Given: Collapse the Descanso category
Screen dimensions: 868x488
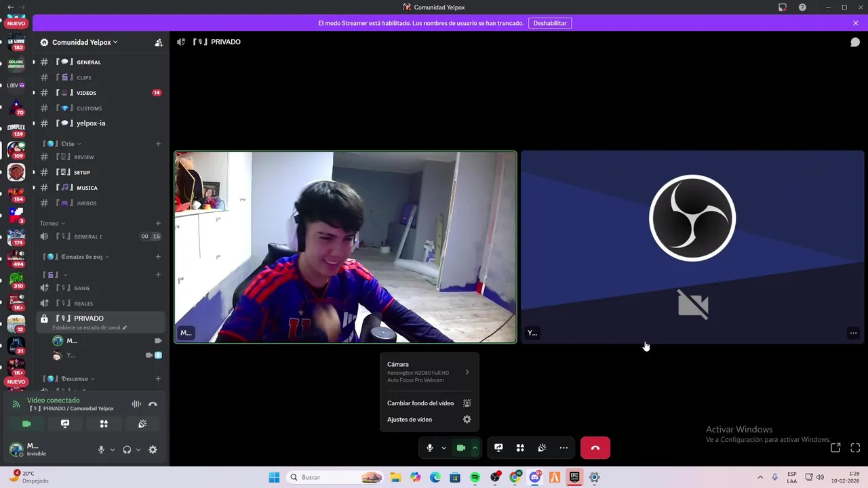Looking at the screenshot, I should tap(69, 379).
